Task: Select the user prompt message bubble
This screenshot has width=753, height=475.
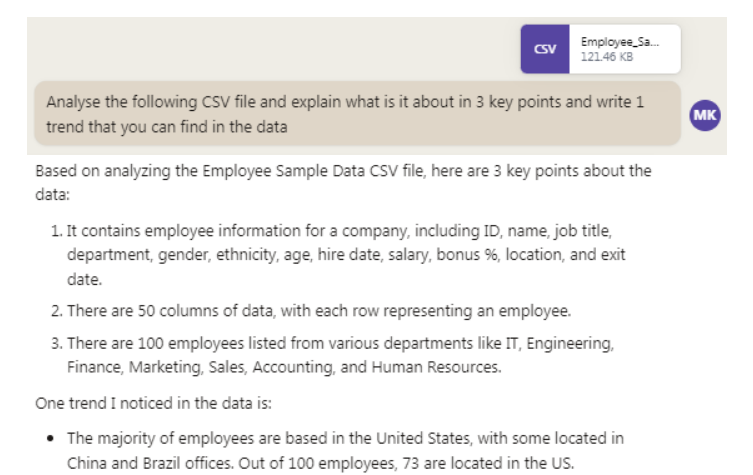Action: coord(357,114)
